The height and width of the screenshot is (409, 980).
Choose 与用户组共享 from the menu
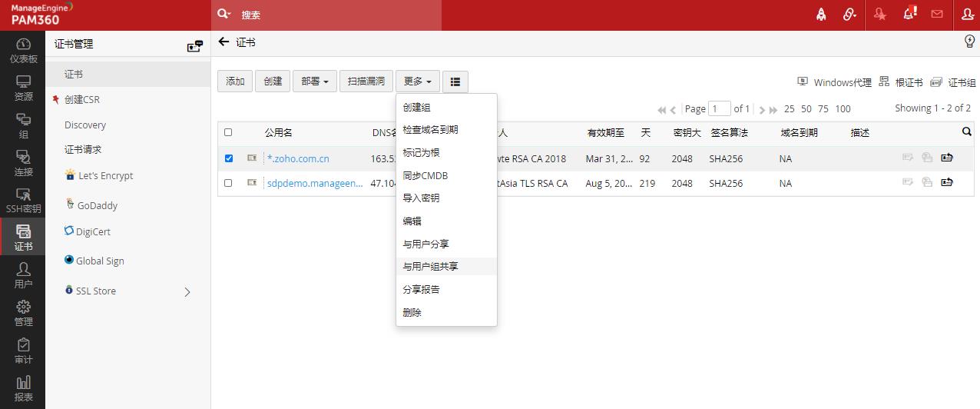pos(446,267)
